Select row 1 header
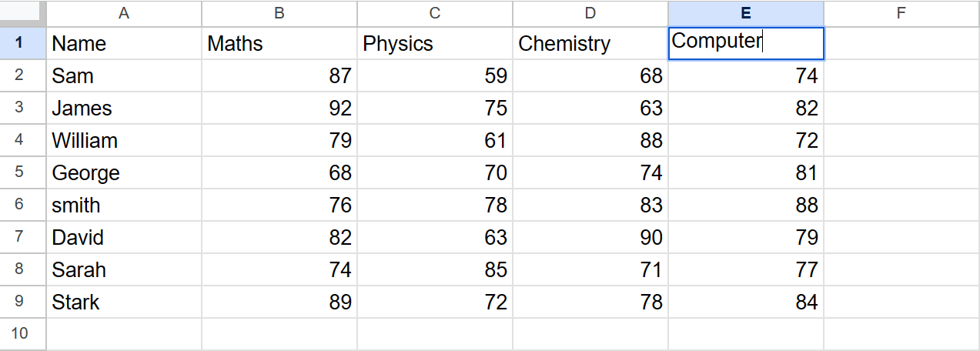The height and width of the screenshot is (351, 980). coord(23,43)
